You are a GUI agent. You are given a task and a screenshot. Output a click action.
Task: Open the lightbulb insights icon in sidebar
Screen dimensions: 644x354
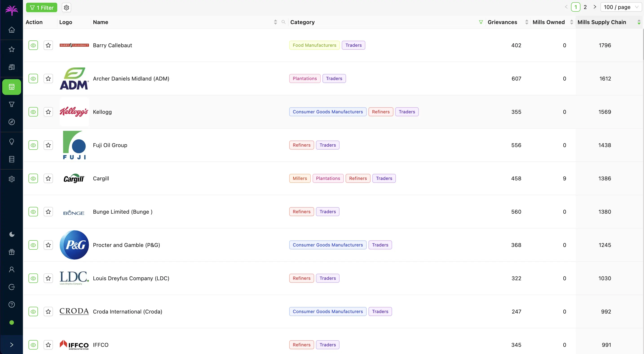coord(11,142)
